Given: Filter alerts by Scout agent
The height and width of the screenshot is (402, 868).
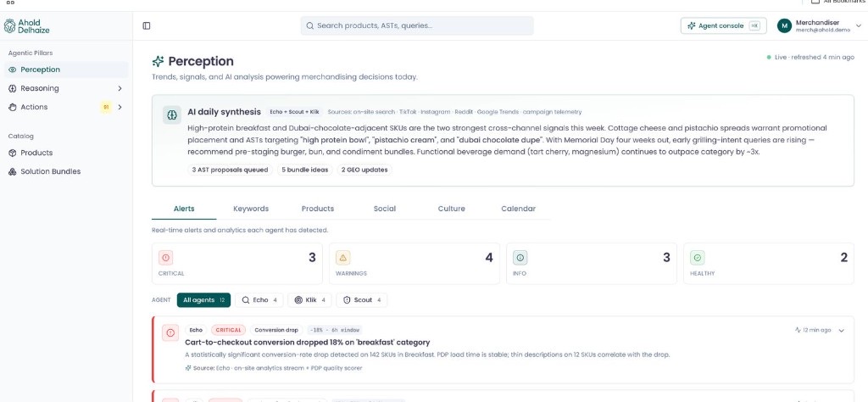Looking at the screenshot, I should click(361, 300).
